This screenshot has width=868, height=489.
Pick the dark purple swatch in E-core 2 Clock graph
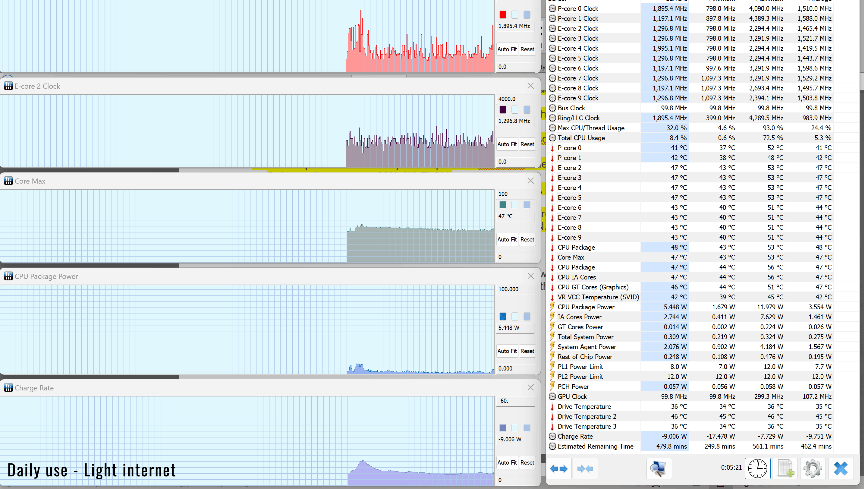pyautogui.click(x=503, y=110)
